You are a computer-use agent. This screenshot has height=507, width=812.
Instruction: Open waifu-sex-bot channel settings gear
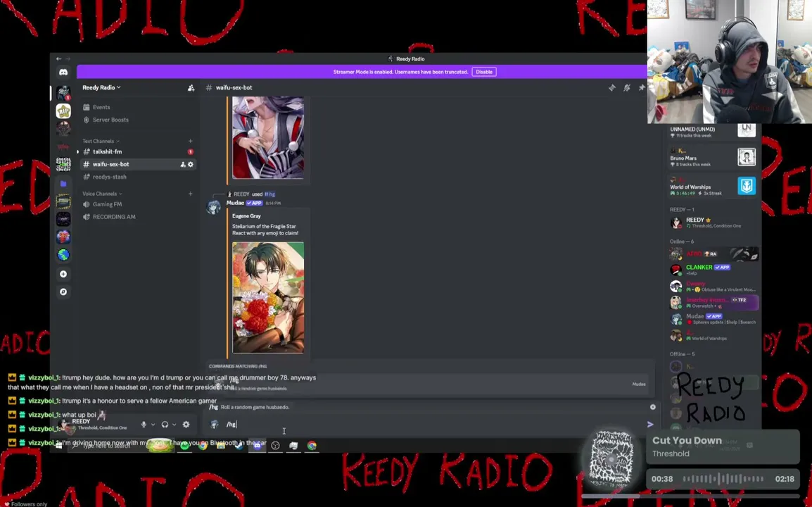(x=191, y=164)
